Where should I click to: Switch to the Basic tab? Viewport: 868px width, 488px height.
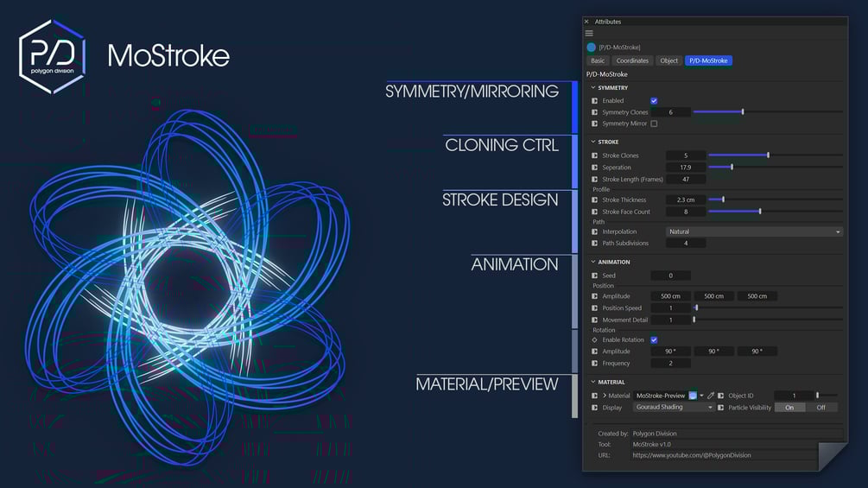pyautogui.click(x=598, y=60)
